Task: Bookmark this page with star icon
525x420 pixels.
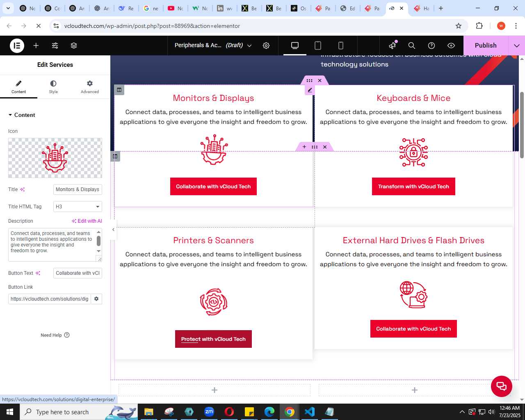Action: pos(459,26)
